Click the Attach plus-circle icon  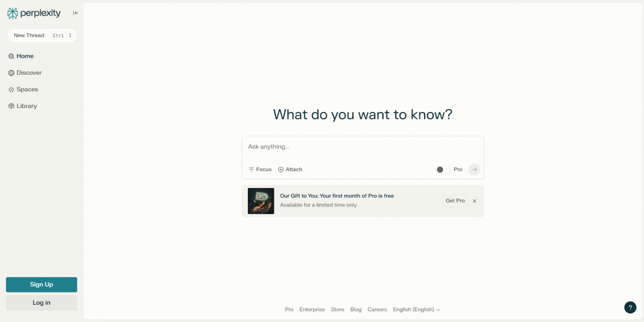point(281,170)
